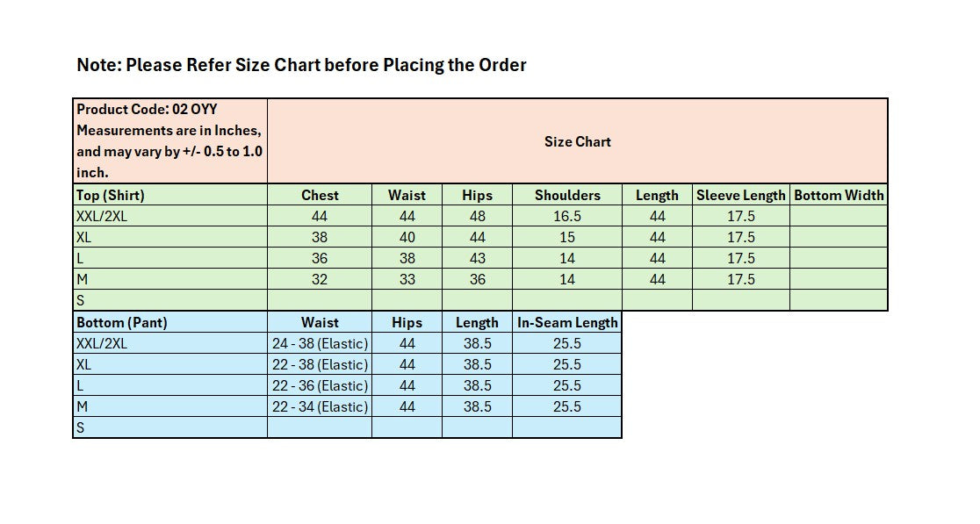The height and width of the screenshot is (524, 980).
Task: Click the shirt hips value 43
Action: (477, 259)
